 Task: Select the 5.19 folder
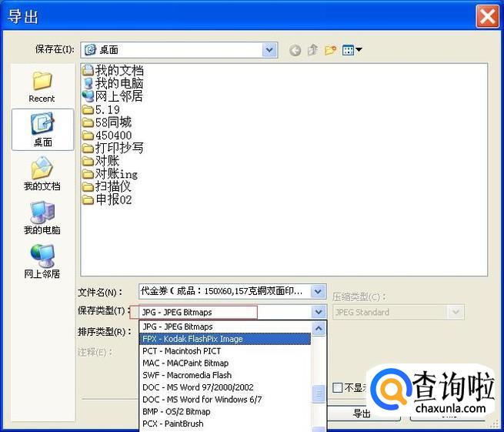coord(101,109)
